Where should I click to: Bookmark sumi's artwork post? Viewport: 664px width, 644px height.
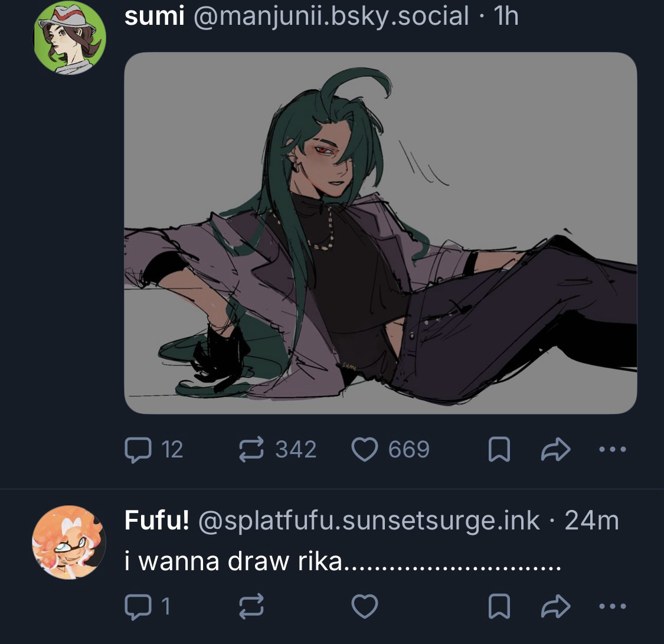[499, 451]
